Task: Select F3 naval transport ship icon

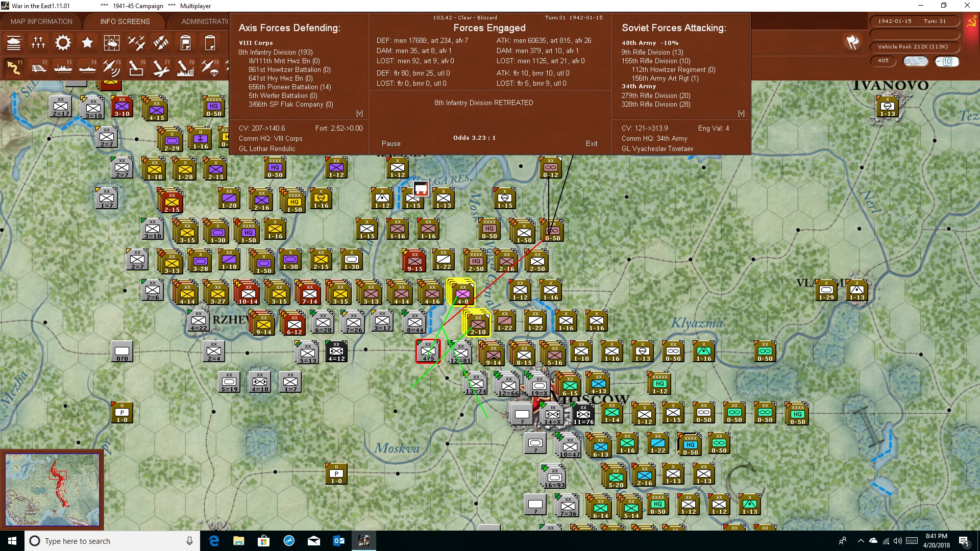Action: pyautogui.click(x=63, y=67)
